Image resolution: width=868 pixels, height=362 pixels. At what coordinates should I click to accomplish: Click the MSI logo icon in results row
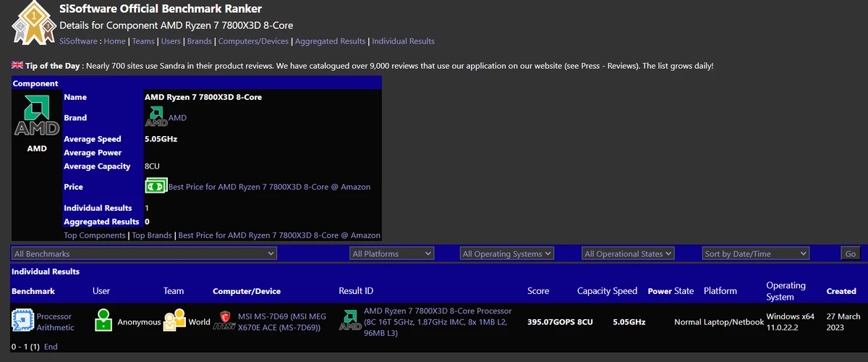tap(224, 321)
